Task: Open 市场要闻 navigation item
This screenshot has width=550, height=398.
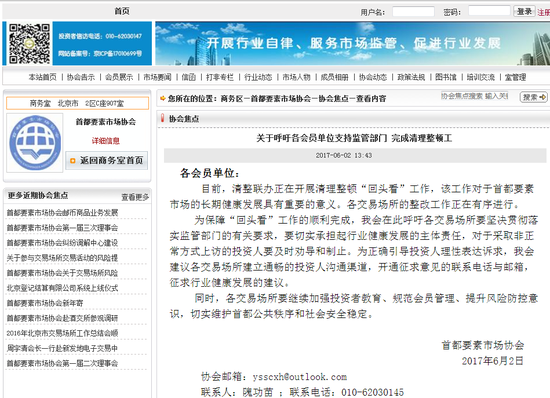Action: [x=157, y=77]
